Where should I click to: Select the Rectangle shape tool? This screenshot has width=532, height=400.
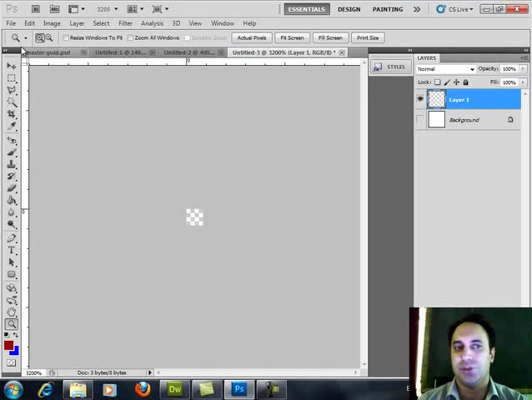[11, 274]
